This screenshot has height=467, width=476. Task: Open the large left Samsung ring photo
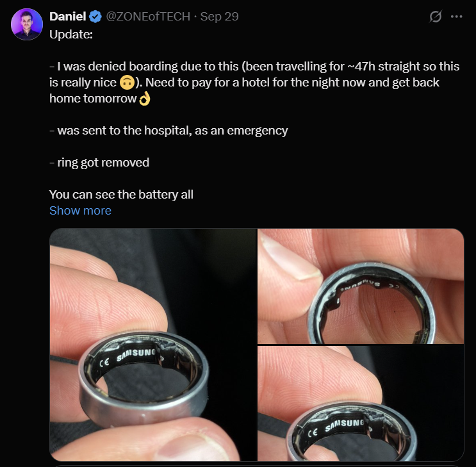click(x=152, y=345)
